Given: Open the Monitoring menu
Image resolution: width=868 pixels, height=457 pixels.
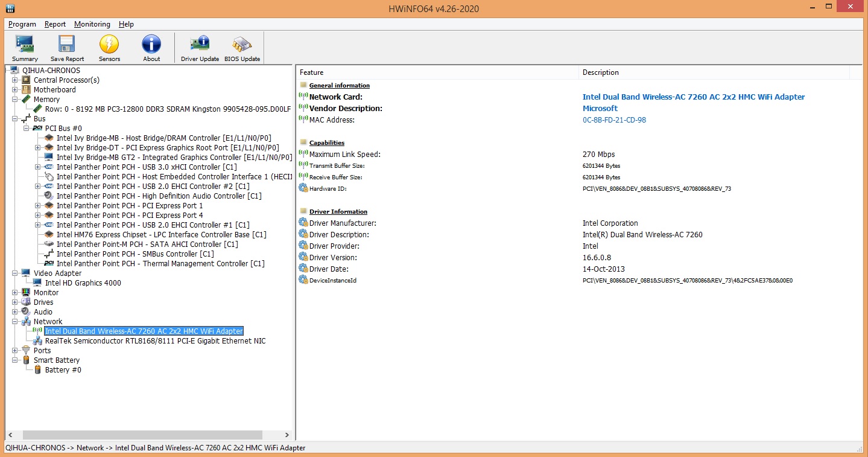Looking at the screenshot, I should [x=92, y=24].
